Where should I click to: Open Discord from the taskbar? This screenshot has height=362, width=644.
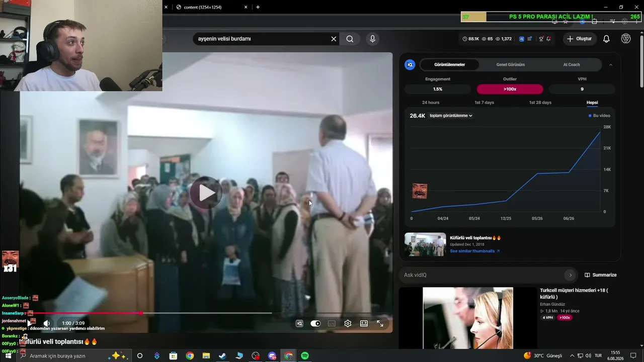coord(272,355)
